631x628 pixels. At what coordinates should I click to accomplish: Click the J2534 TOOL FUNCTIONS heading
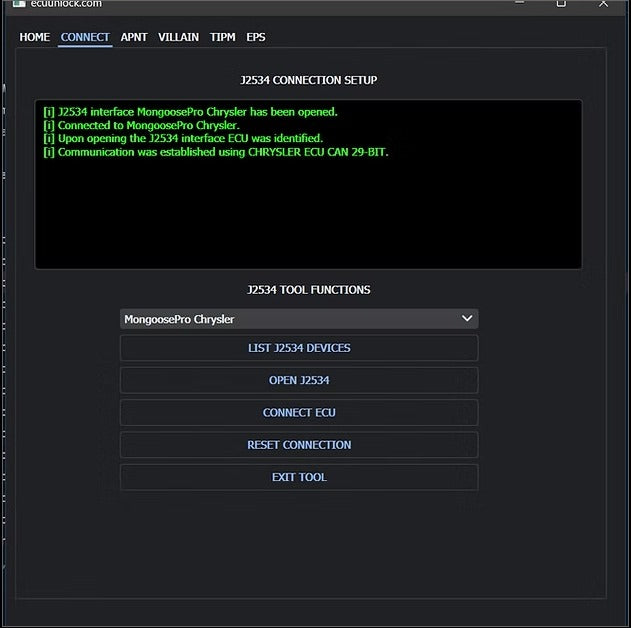click(x=308, y=290)
